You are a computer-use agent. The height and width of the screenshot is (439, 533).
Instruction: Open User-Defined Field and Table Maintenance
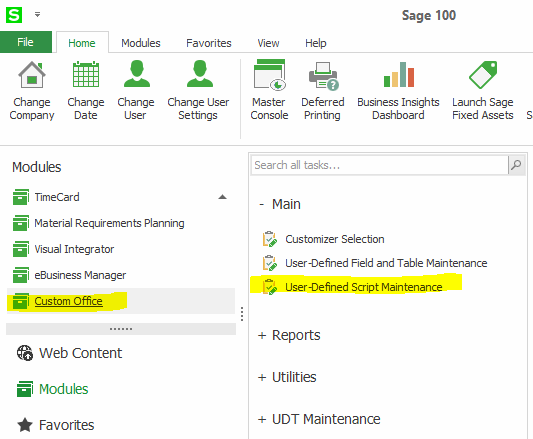tap(386, 263)
